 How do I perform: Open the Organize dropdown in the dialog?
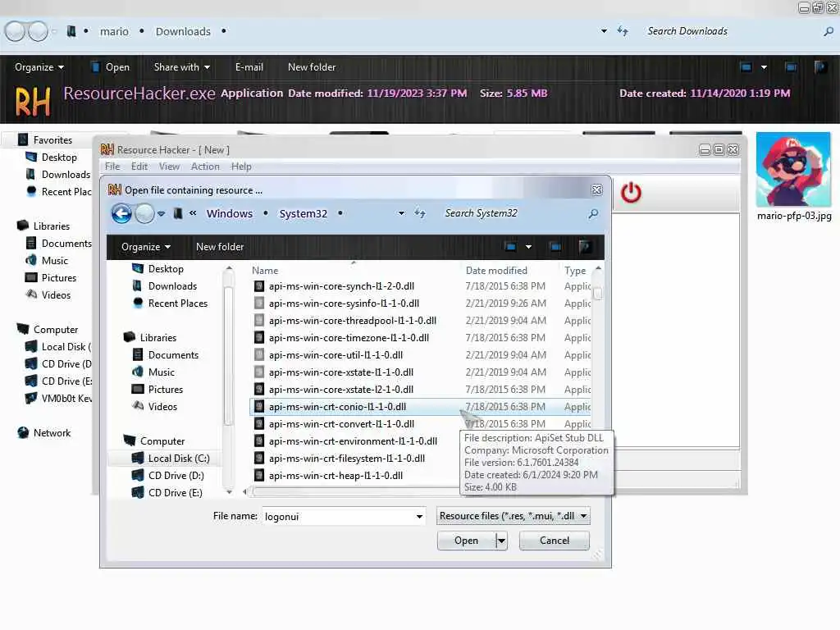(146, 247)
